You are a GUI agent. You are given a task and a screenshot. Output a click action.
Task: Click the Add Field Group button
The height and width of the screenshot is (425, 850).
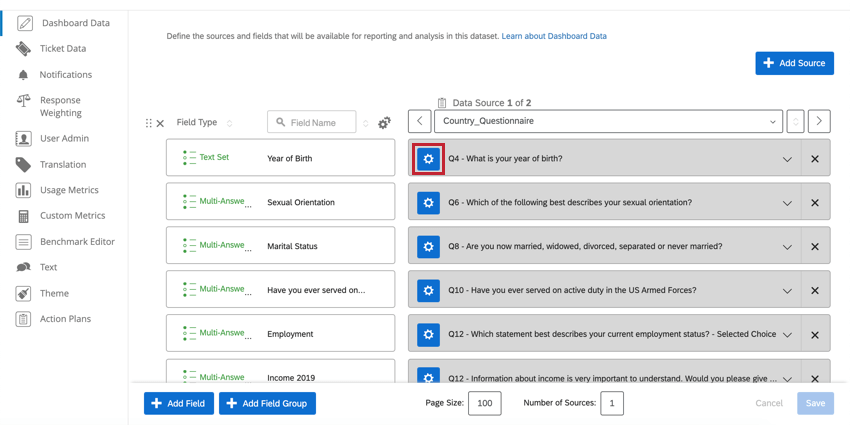(267, 403)
